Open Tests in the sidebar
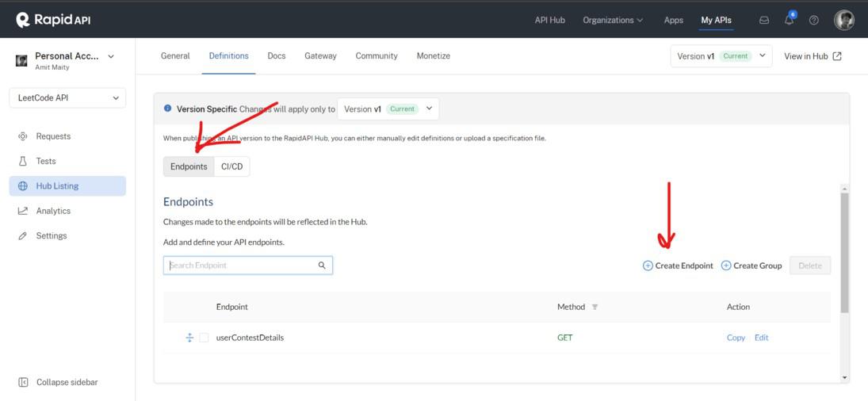Image resolution: width=868 pixels, height=401 pixels. pyautogui.click(x=67, y=161)
